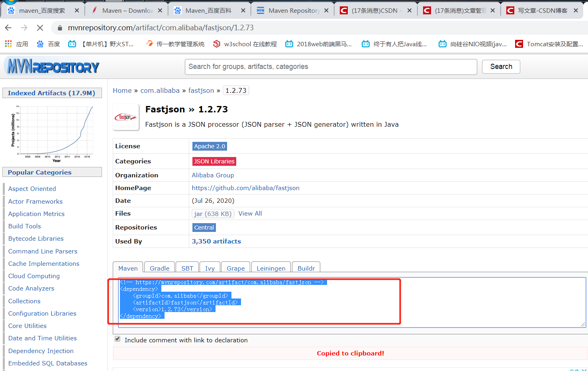Viewport: 588px width, 371px height.
Task: Switch to the SBT dependency tab
Action: coord(187,268)
